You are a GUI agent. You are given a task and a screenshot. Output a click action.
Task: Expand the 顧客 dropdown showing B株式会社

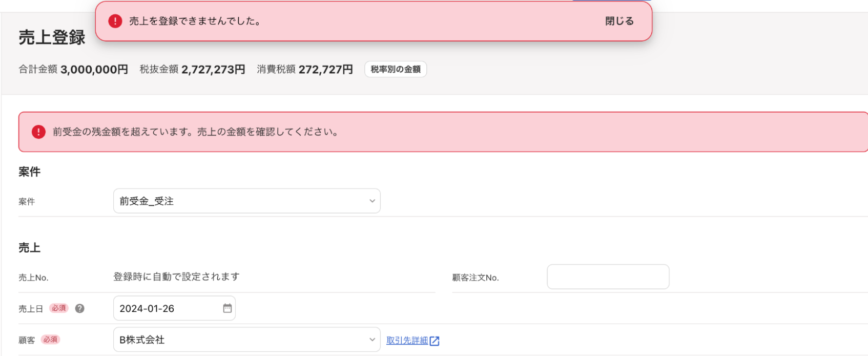pos(246,340)
